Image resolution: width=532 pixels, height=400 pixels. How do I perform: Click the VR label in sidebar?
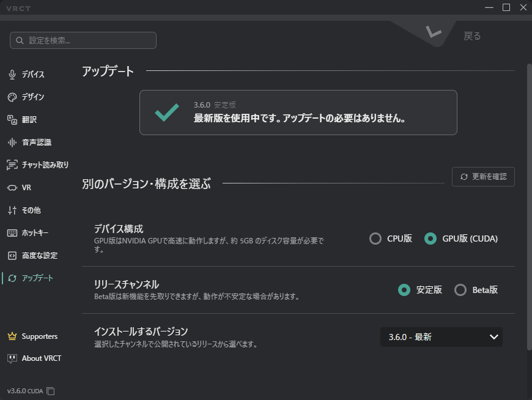point(26,188)
